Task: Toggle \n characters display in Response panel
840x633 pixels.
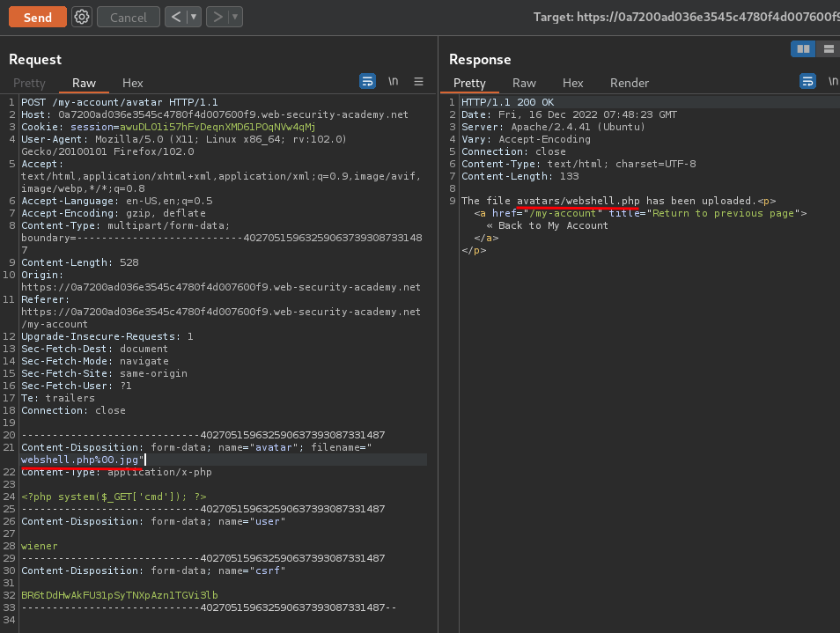Action: [833, 81]
